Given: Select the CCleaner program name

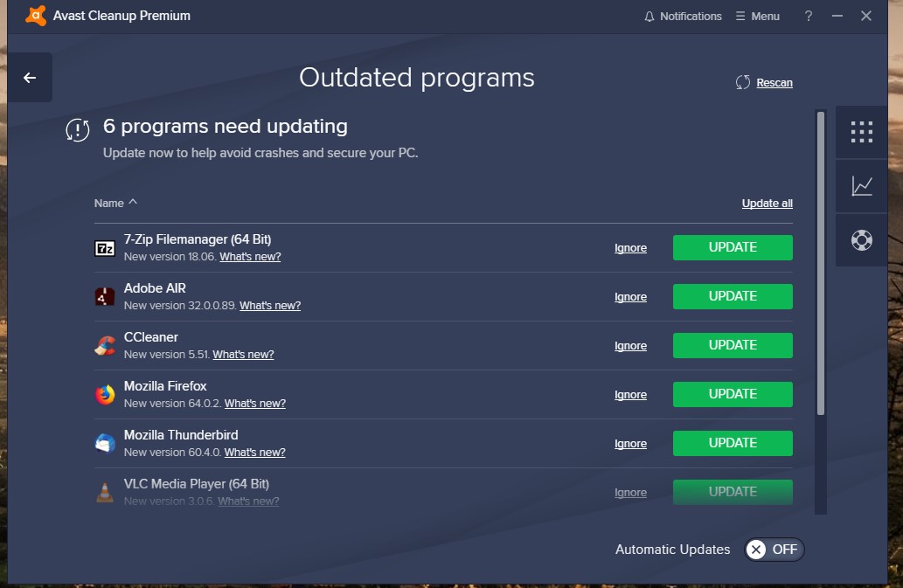Looking at the screenshot, I should click(151, 337).
